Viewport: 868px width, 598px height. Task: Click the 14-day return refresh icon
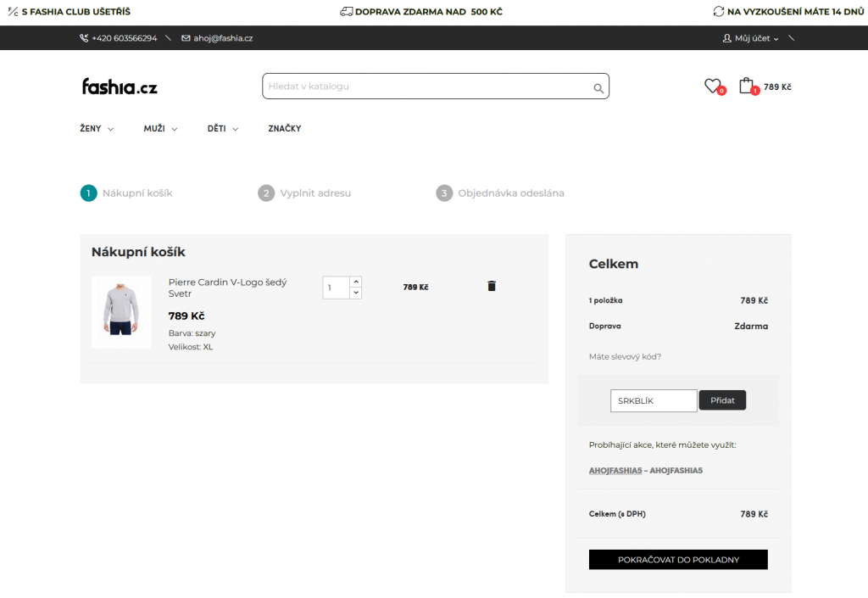(x=719, y=12)
